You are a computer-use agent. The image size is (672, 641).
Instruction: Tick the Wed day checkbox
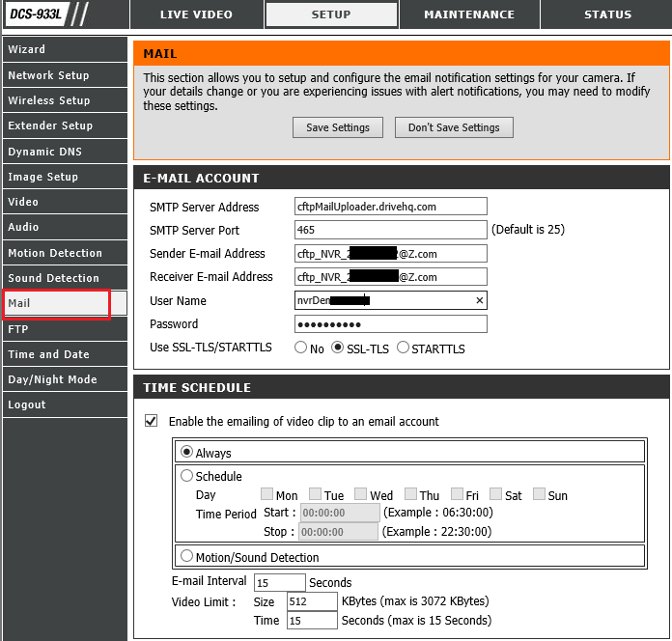pyautogui.click(x=360, y=494)
